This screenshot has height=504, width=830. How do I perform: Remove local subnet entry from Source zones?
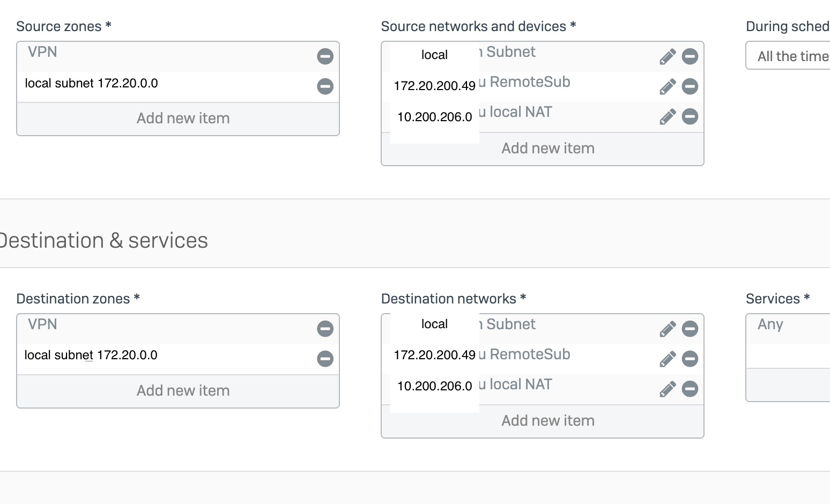[x=325, y=86]
